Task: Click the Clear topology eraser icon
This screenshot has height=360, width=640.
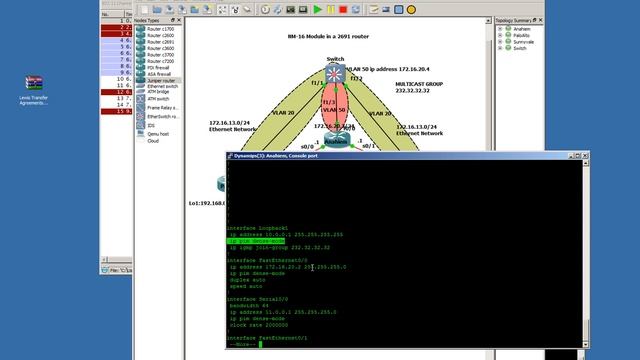Action: point(247,9)
